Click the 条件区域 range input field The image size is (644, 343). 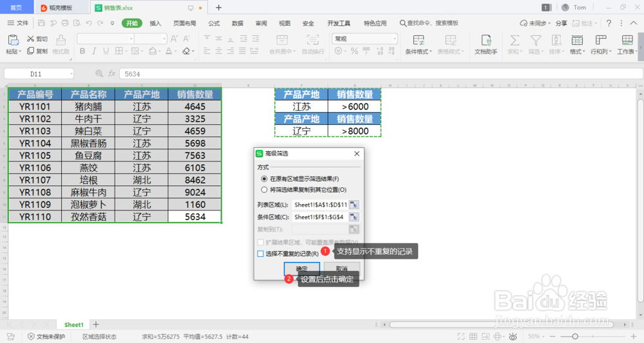[320, 217]
